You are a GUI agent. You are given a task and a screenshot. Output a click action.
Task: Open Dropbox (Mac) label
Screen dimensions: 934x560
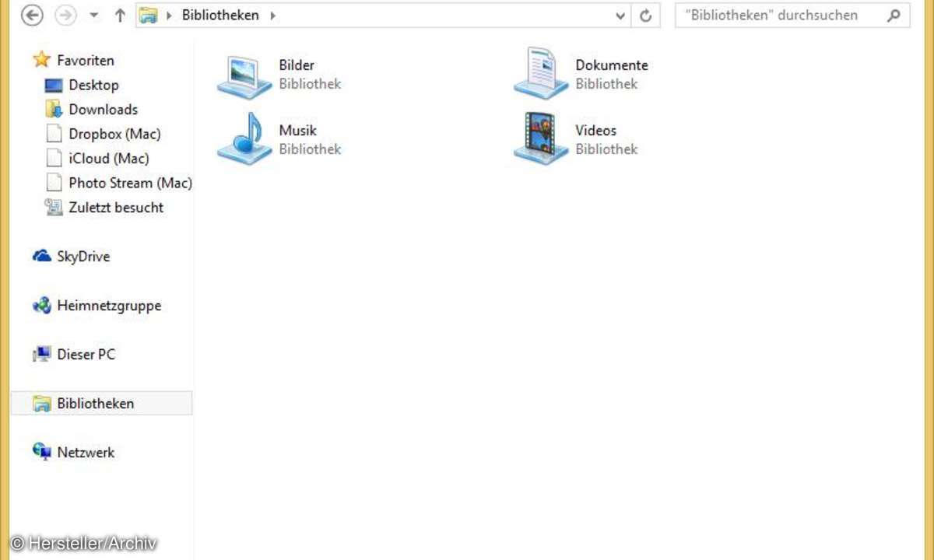pyautogui.click(x=114, y=134)
